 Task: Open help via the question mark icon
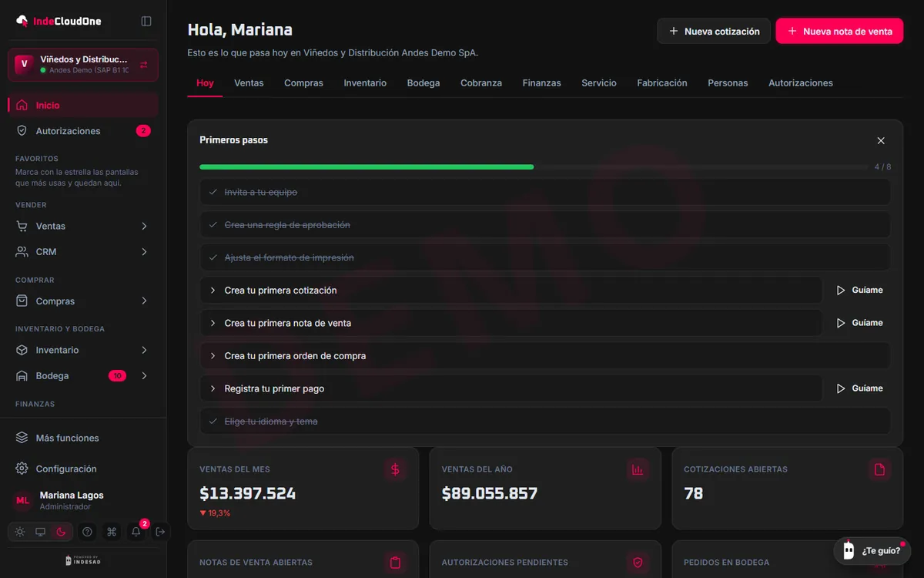pos(87,532)
